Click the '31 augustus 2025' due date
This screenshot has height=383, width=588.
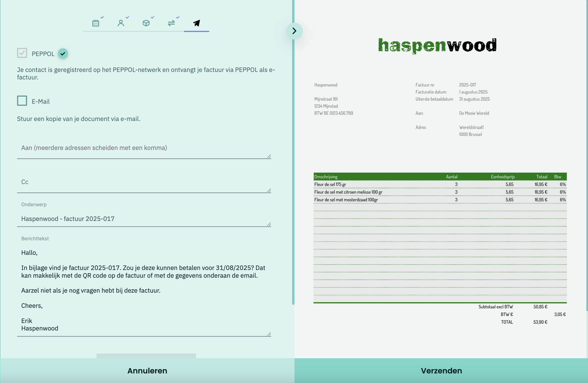(474, 99)
